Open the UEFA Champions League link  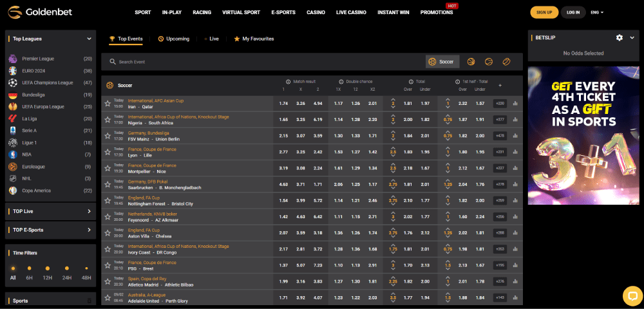[47, 83]
